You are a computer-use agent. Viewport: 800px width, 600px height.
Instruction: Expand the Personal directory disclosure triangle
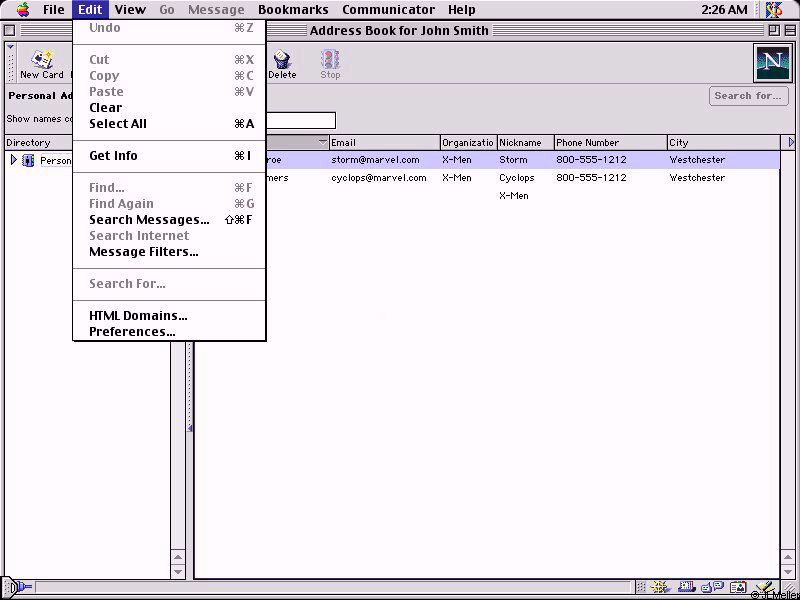[x=13, y=160]
